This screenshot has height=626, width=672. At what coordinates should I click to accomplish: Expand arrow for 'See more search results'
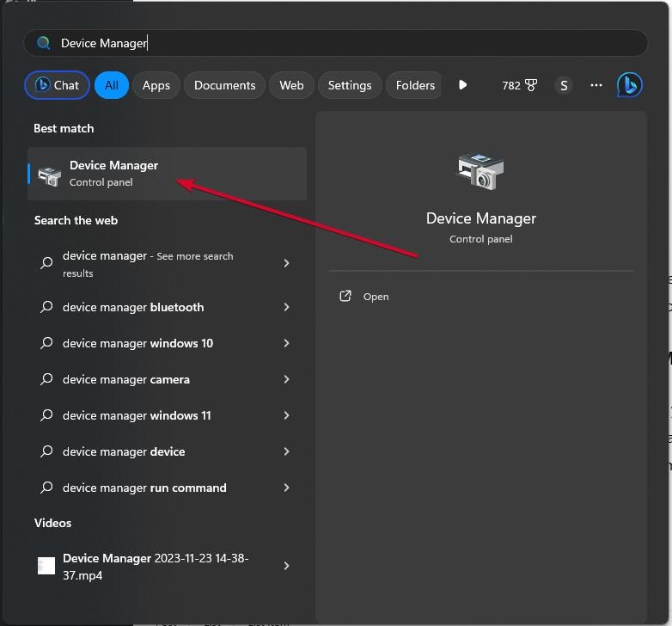287,263
